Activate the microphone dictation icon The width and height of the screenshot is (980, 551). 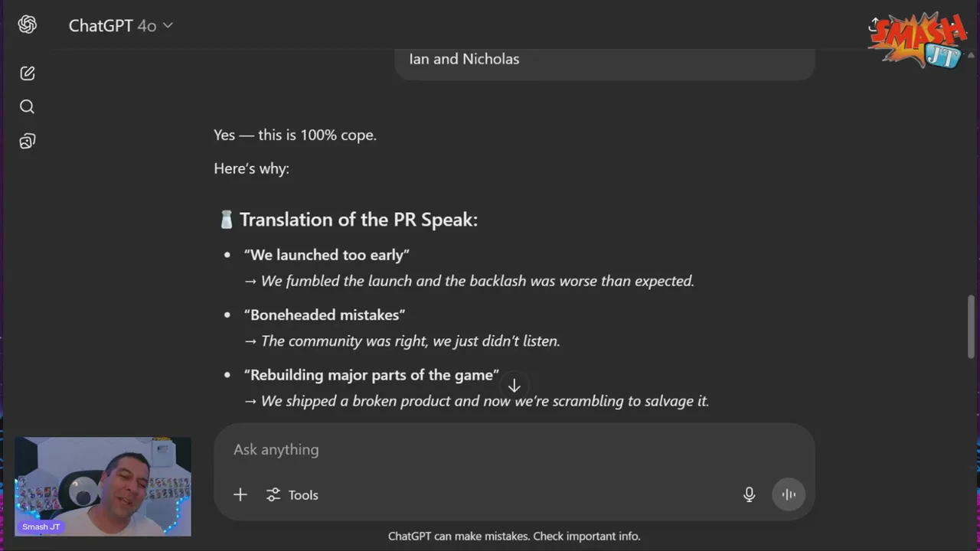(749, 495)
